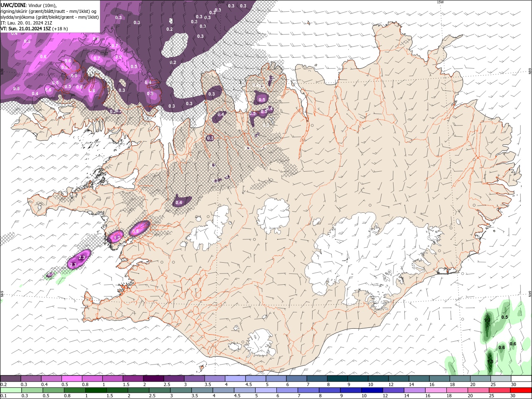Click the 0.1 label on the lower scale
The width and height of the screenshot is (532, 399).
3,396
